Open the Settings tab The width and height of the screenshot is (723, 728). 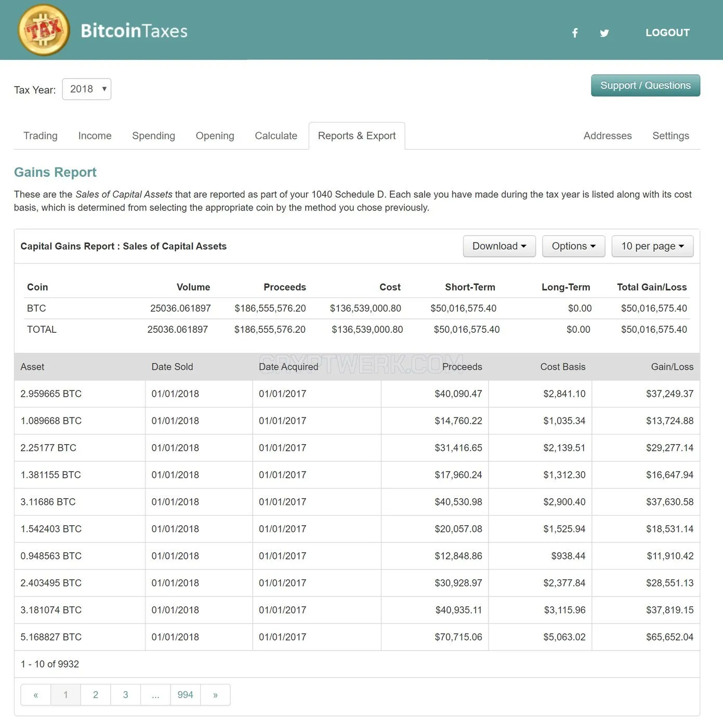(x=671, y=136)
